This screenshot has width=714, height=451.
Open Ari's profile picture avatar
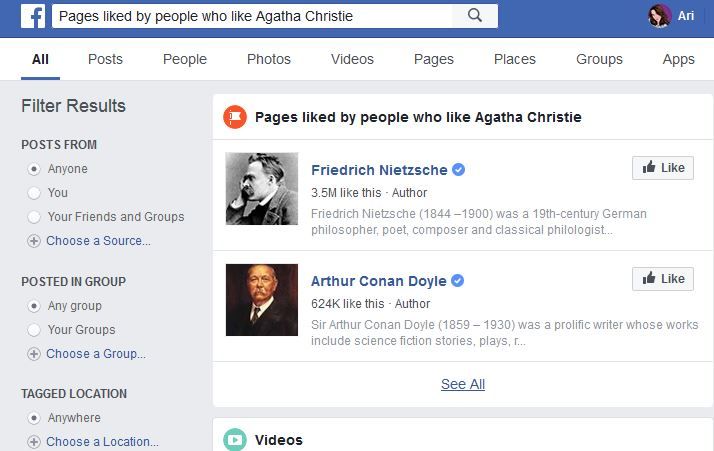pos(659,16)
